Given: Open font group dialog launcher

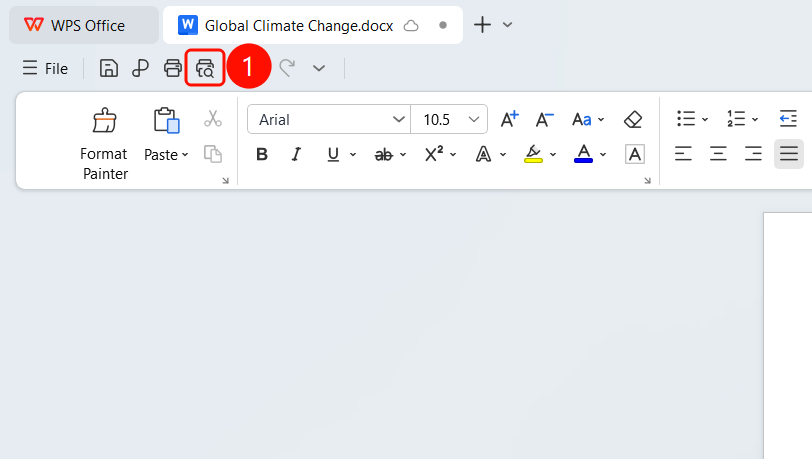Looking at the screenshot, I should pyautogui.click(x=647, y=180).
